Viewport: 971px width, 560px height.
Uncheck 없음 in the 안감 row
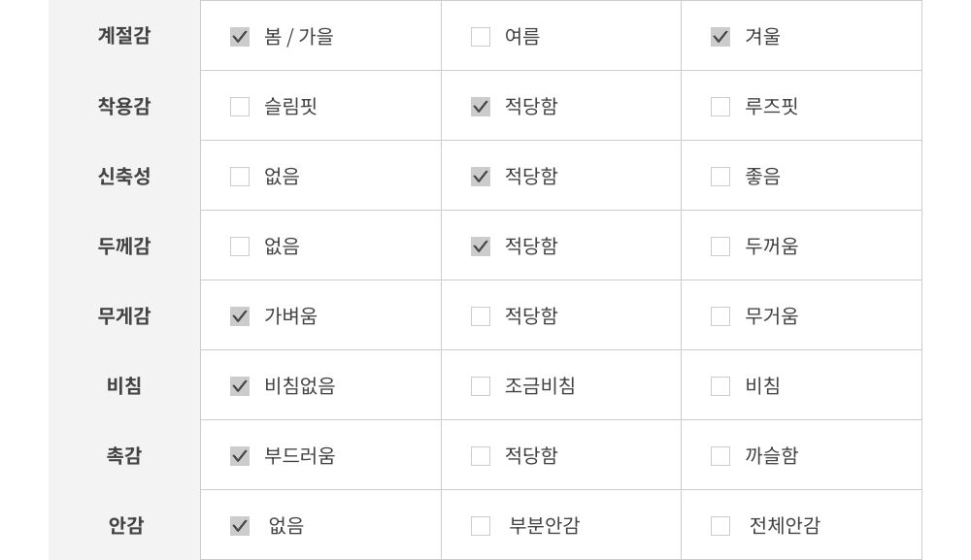point(240,526)
